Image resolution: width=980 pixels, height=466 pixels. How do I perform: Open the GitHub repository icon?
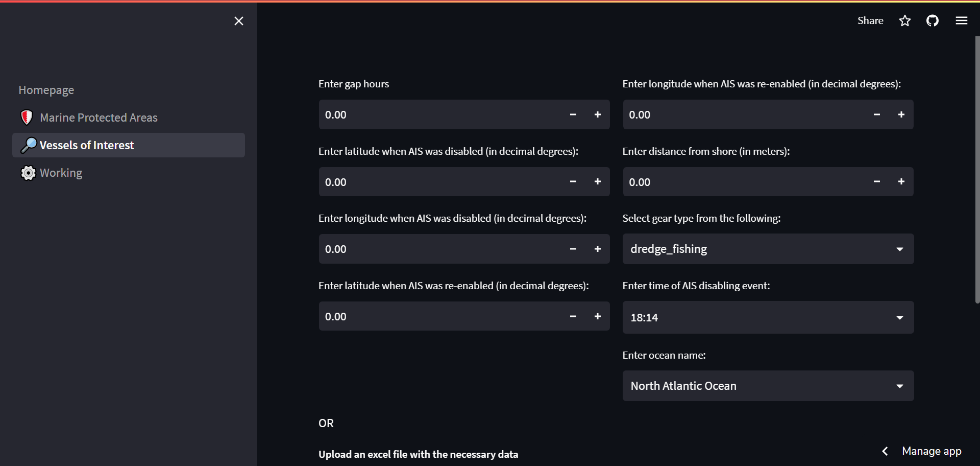pyautogui.click(x=933, y=21)
